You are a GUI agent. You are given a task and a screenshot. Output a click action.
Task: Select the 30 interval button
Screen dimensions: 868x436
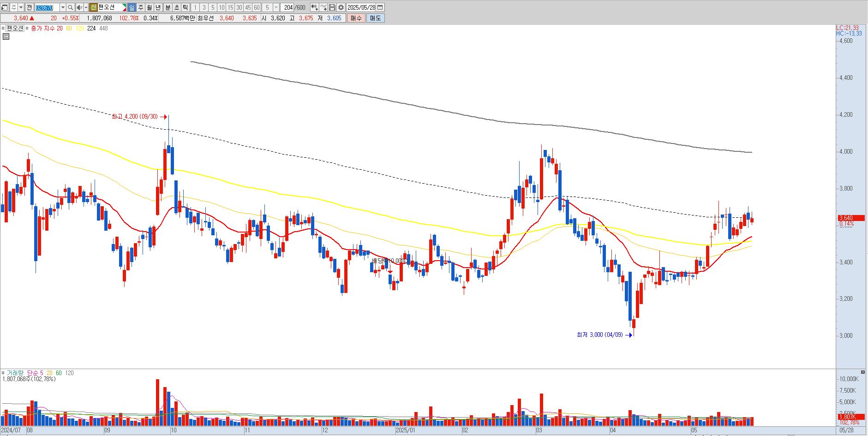pos(239,7)
